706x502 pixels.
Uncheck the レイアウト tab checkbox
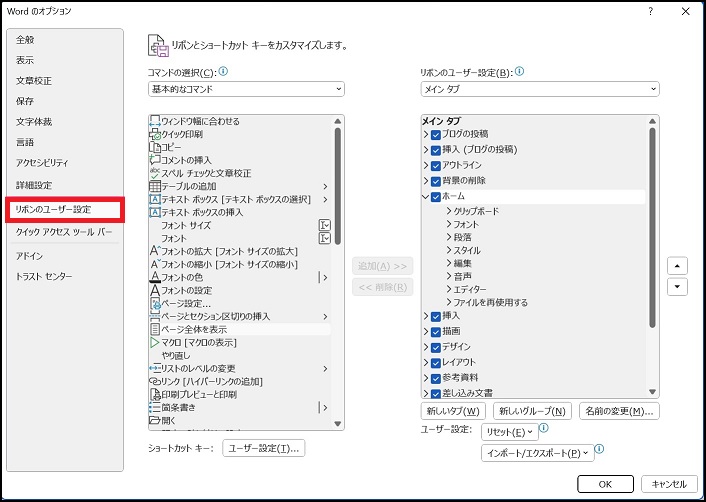[435, 363]
